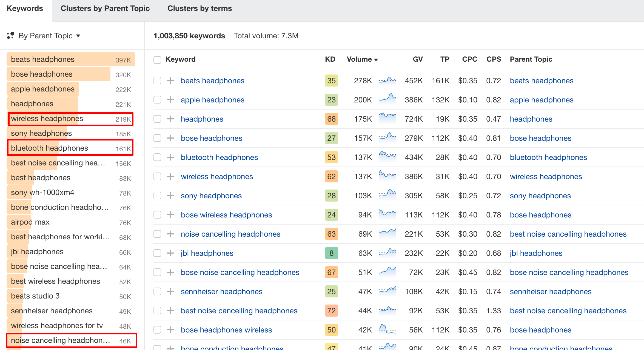Click plus icon for best noise cancelling headphones
This screenshot has width=644, height=350.
click(170, 311)
